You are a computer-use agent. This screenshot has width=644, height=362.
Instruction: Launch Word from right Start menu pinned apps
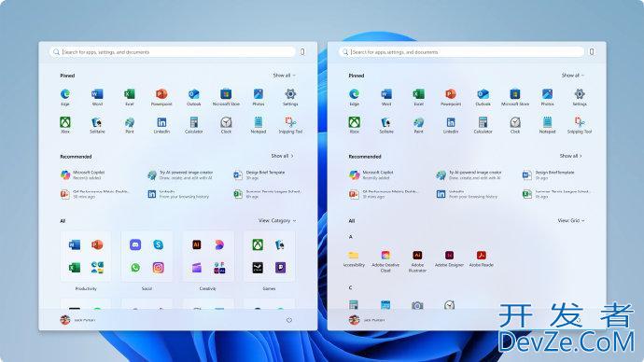pos(386,97)
